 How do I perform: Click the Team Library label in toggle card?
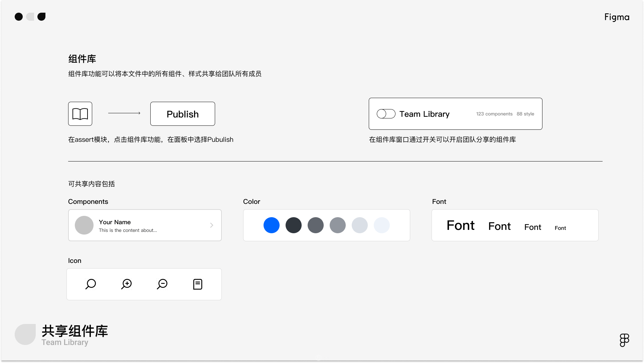(x=425, y=114)
